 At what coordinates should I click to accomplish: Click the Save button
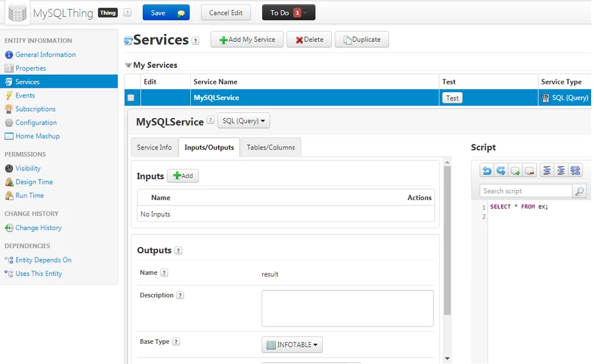pyautogui.click(x=158, y=13)
